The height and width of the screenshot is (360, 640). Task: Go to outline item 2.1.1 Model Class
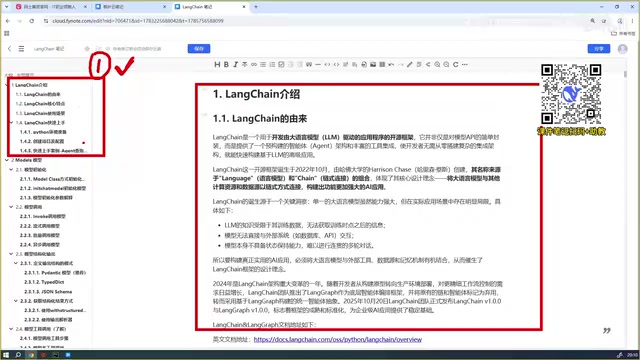point(53,179)
